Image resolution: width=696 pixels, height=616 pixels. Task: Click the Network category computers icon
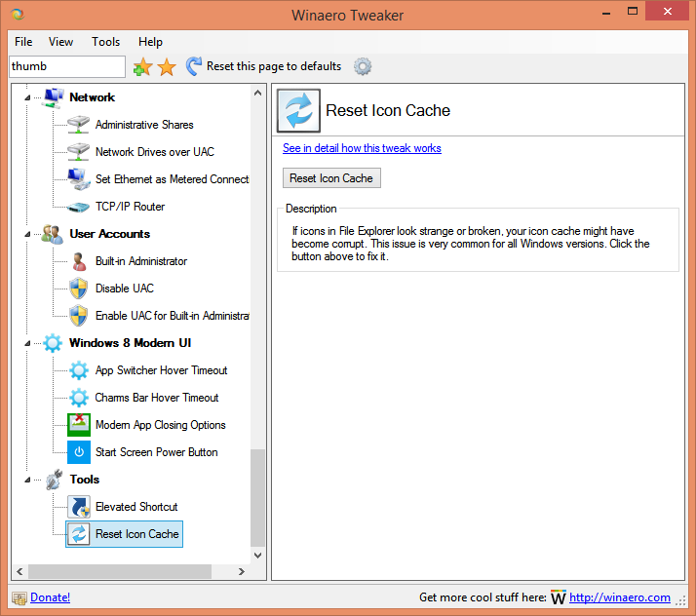[x=54, y=97]
